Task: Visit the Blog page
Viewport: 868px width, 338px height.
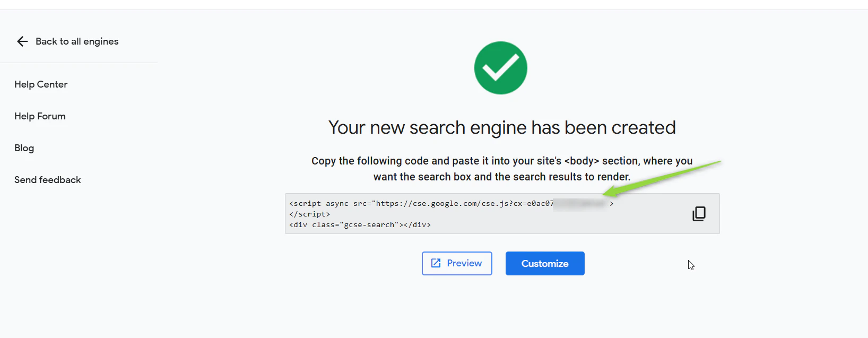Action: (x=24, y=148)
